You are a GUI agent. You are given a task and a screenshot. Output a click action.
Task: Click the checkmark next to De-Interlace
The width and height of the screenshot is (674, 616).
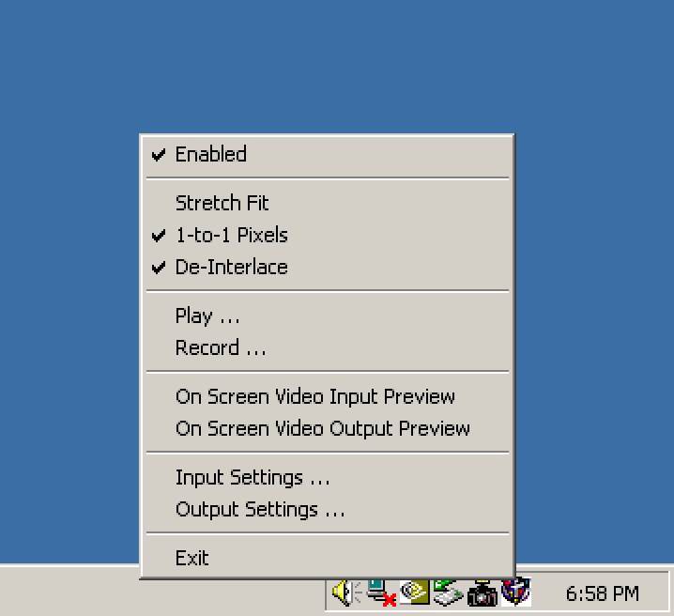(159, 268)
